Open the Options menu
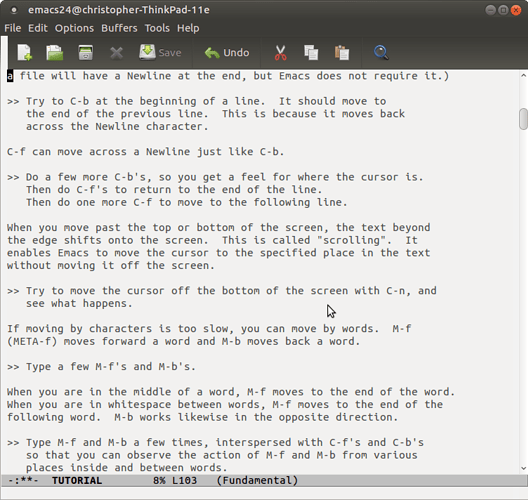528x500 pixels. pos(74,28)
